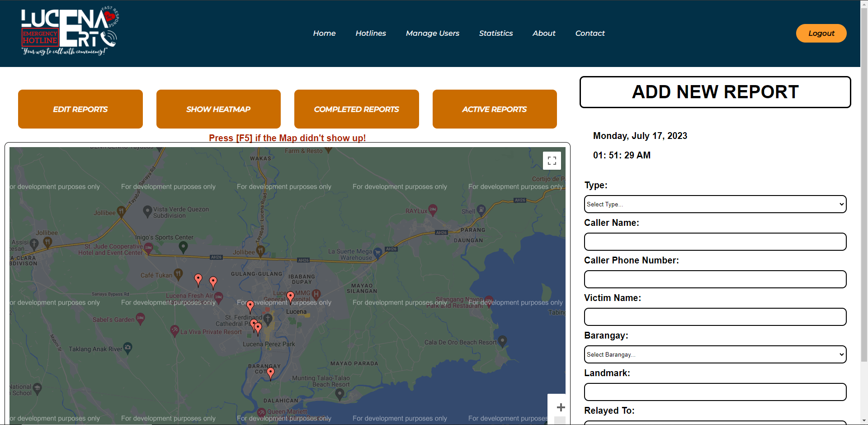
Task: Expand the Select Barangay dropdown
Action: tap(715, 354)
